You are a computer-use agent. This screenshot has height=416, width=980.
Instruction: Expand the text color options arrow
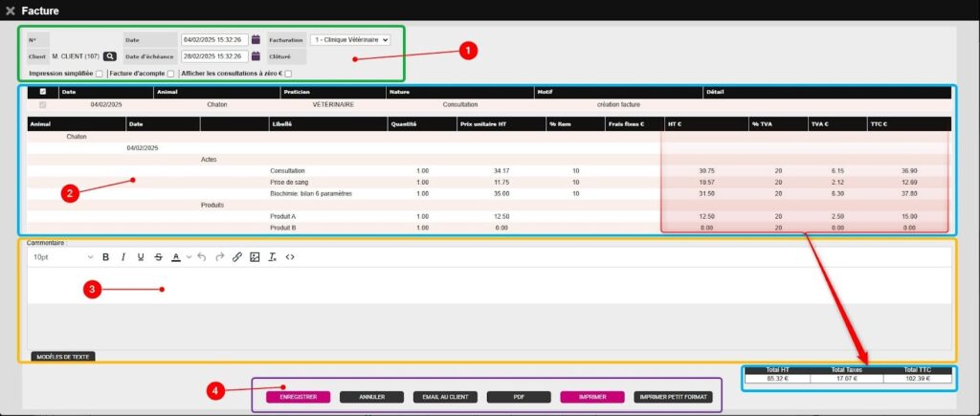click(x=189, y=257)
